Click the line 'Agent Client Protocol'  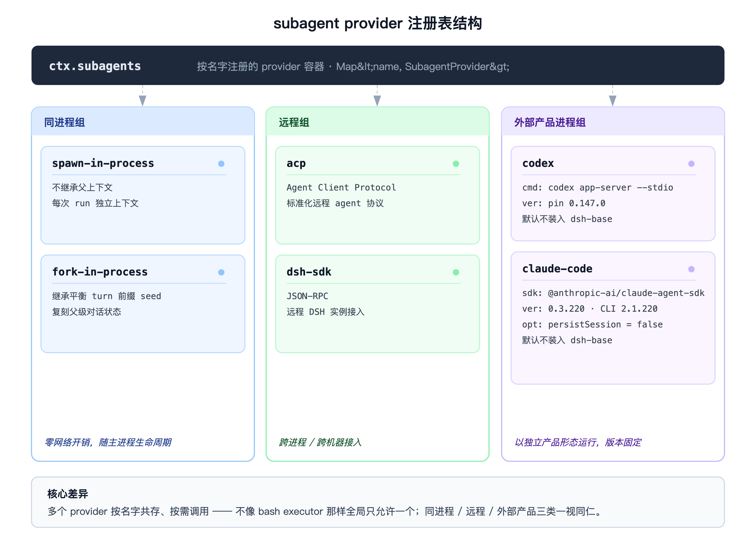[341, 187]
